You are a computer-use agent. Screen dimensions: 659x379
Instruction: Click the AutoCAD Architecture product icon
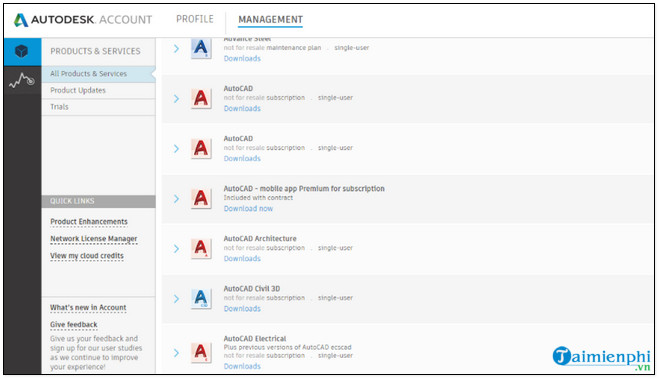coord(201,248)
